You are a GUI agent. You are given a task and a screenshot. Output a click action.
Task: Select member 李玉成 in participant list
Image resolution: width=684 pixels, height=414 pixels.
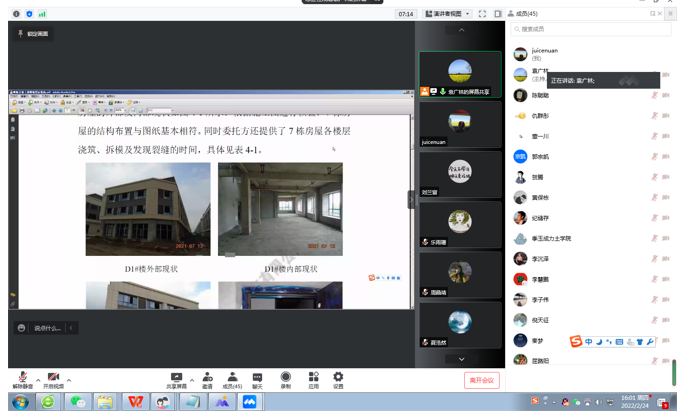pos(552,239)
